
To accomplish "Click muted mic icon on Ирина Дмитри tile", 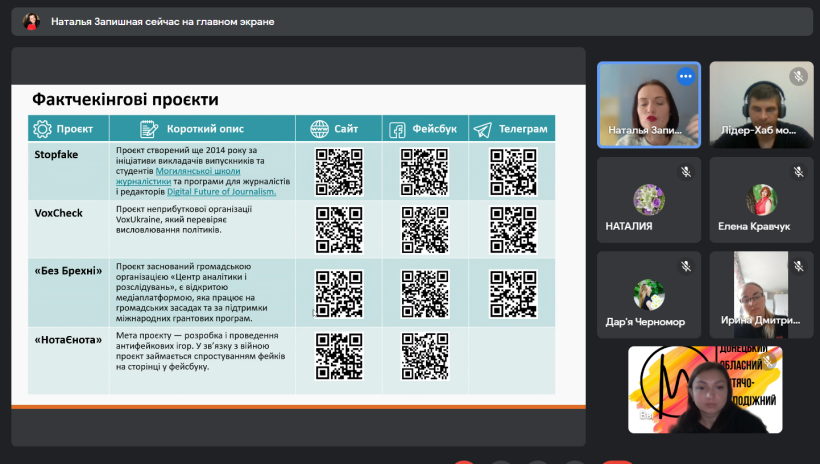I will (798, 267).
